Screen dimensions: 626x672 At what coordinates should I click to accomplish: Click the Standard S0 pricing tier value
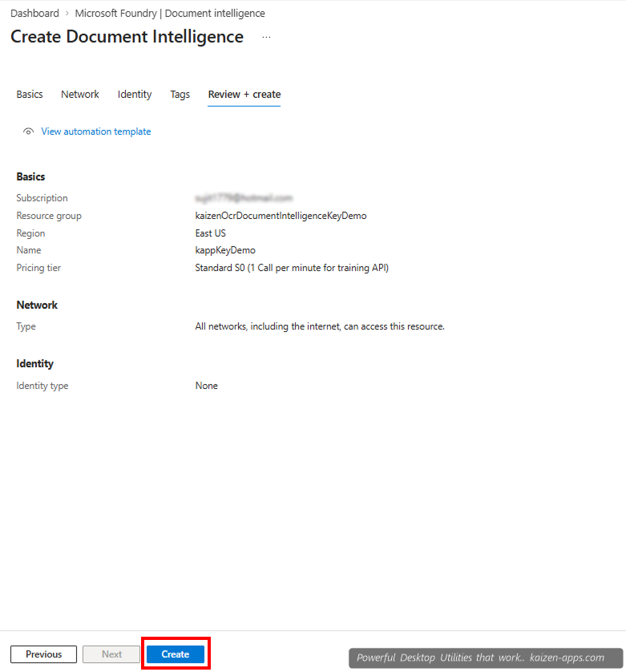[292, 268]
